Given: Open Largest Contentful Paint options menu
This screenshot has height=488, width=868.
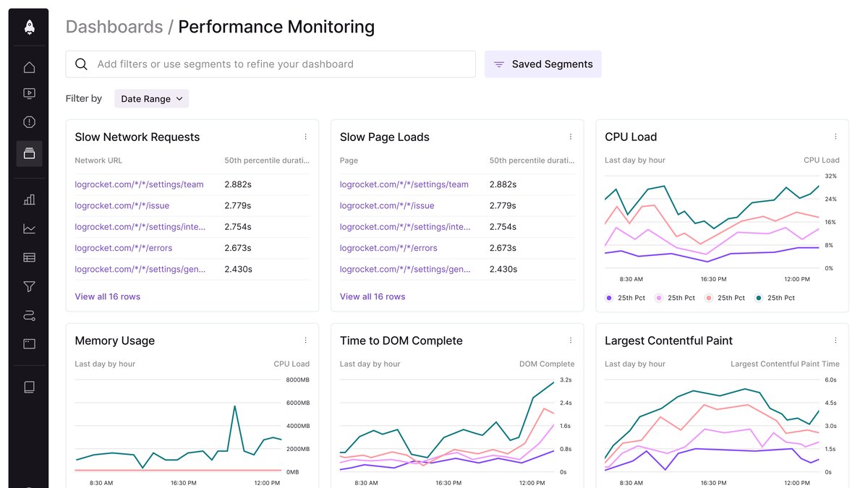Looking at the screenshot, I should click(x=835, y=341).
